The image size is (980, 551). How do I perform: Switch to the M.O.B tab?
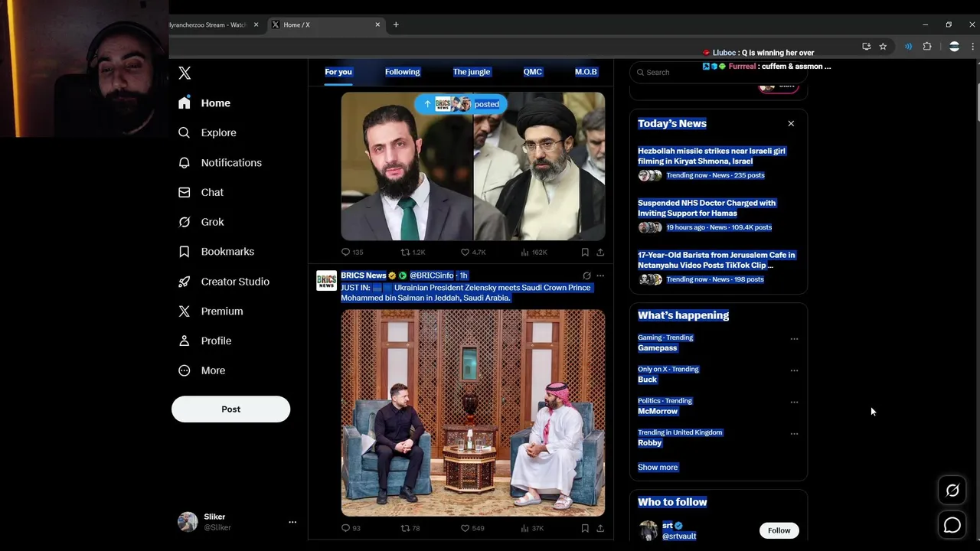pyautogui.click(x=586, y=72)
